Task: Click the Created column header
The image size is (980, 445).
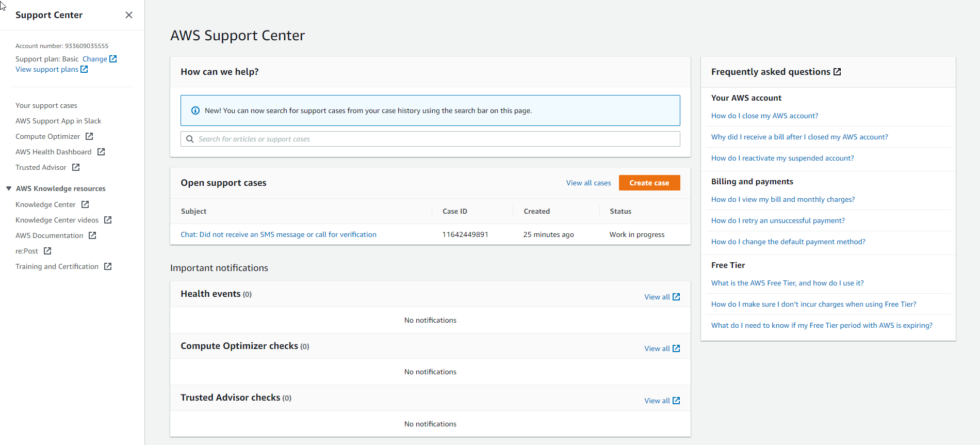Action: (537, 211)
